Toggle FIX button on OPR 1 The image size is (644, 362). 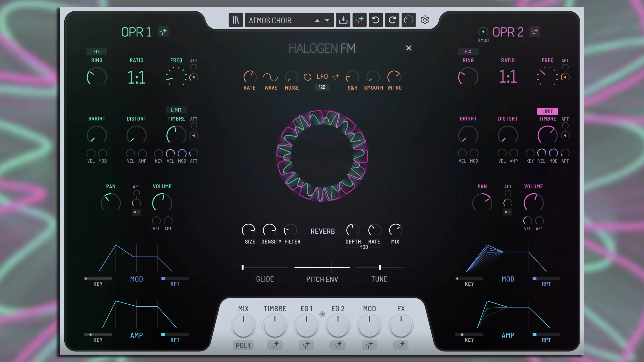pyautogui.click(x=97, y=51)
